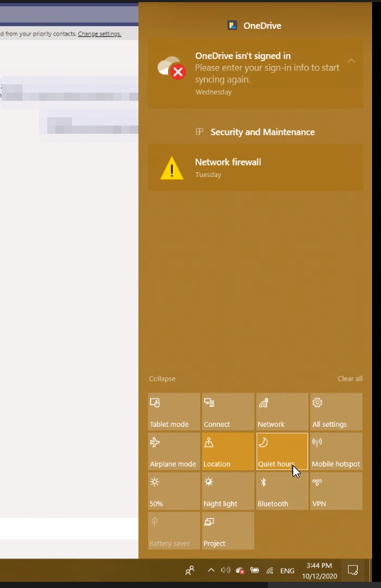Enable Mobile hotspot tile
The image size is (381, 588).
click(336, 451)
